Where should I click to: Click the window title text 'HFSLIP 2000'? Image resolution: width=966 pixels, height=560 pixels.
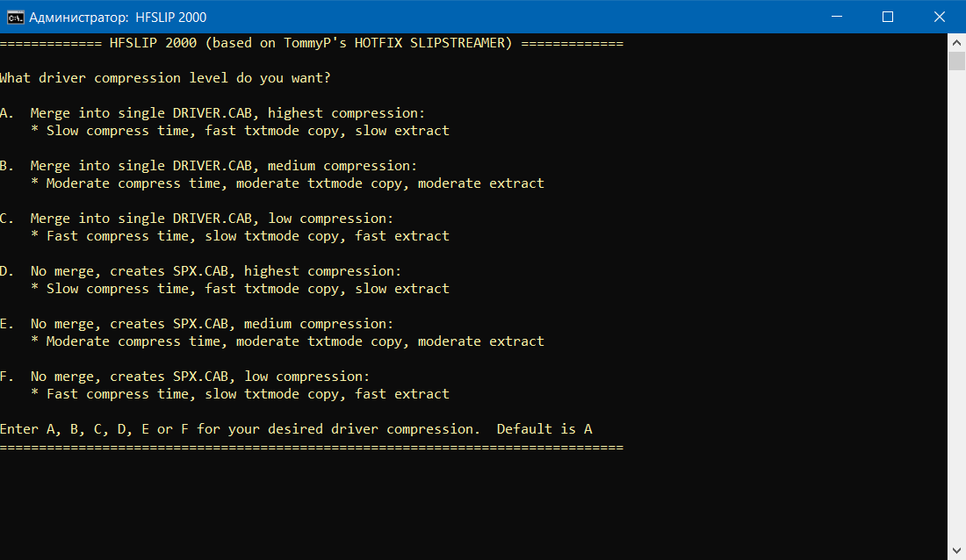pos(171,17)
